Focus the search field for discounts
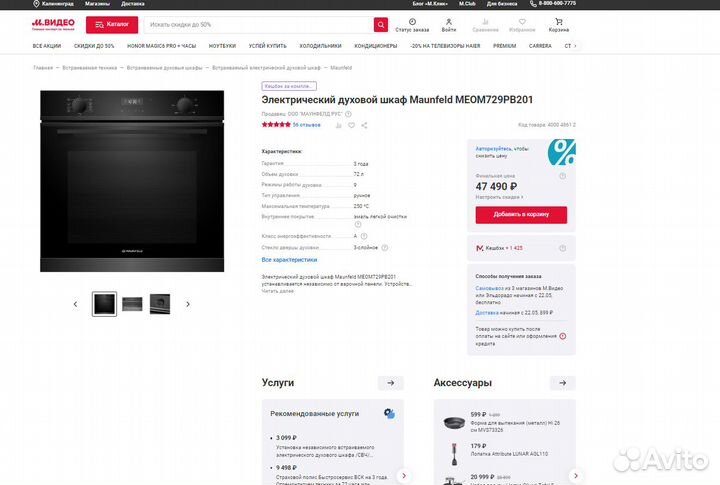 259,25
